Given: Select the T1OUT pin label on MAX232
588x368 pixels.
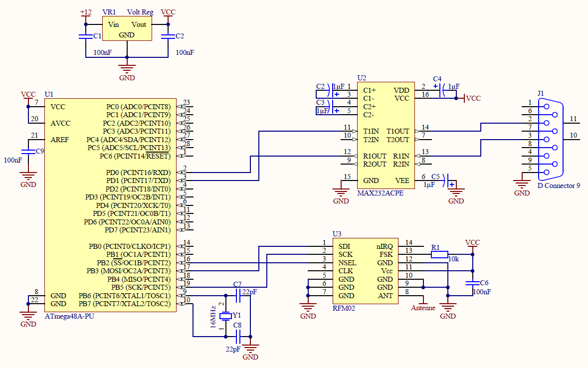Looking at the screenshot, I should [398, 131].
